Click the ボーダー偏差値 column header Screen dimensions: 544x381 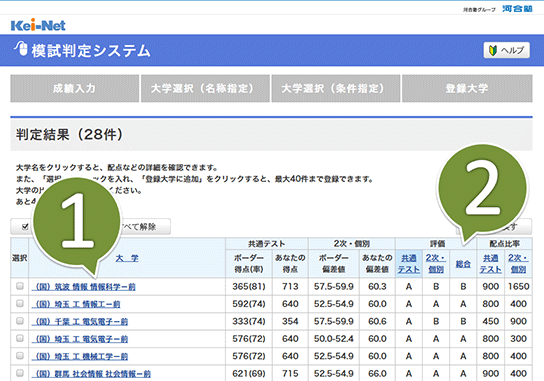[334, 264]
